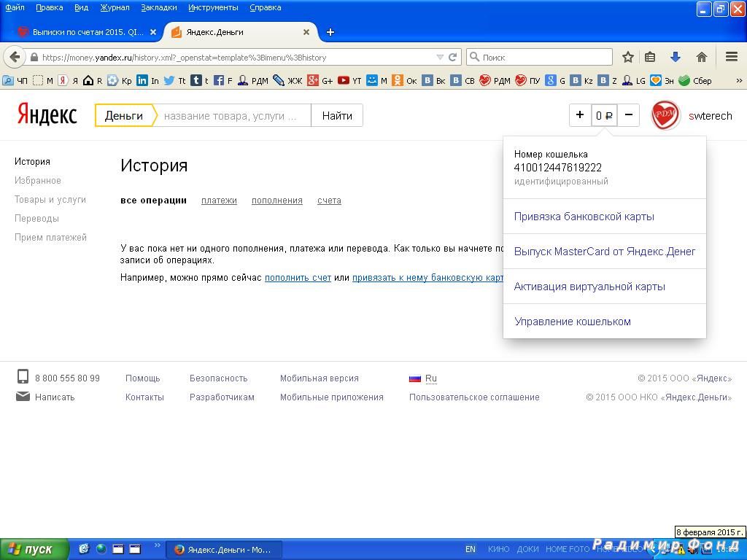
Task: Click the Найти search button
Action: (337, 115)
